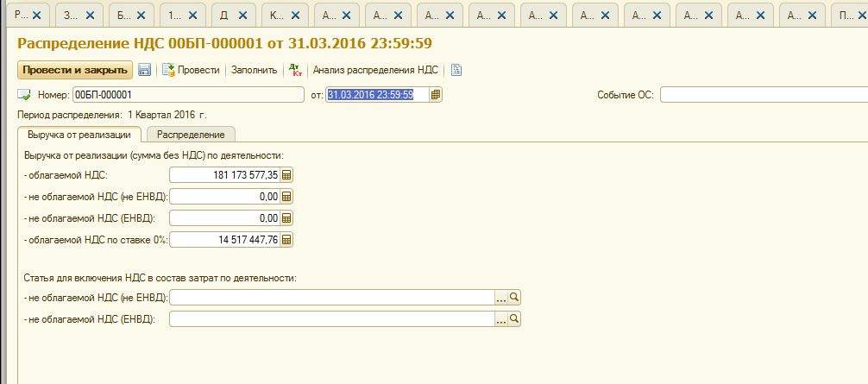Image resolution: width=868 pixels, height=384 pixels.
Task: Open selection list (…) for ЕНВД cost item
Action: [500, 319]
